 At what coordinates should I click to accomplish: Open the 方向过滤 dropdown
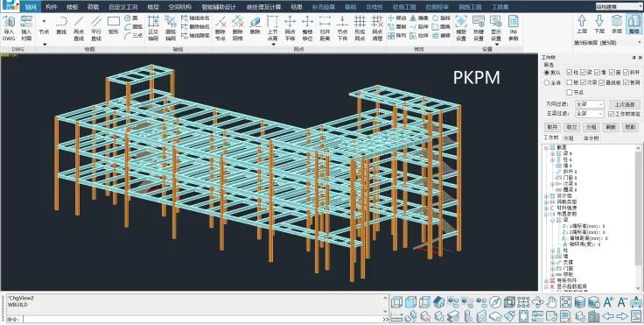590,104
